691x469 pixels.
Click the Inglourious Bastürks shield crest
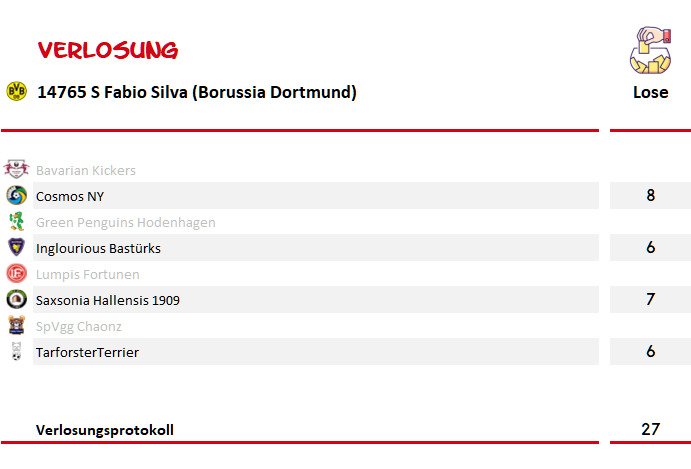(16, 247)
